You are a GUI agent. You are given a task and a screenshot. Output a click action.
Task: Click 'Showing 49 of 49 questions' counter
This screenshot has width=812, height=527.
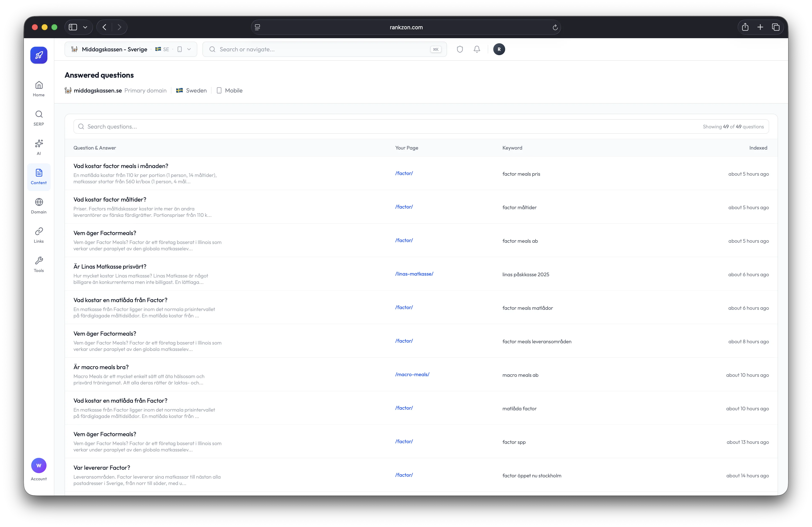point(733,127)
